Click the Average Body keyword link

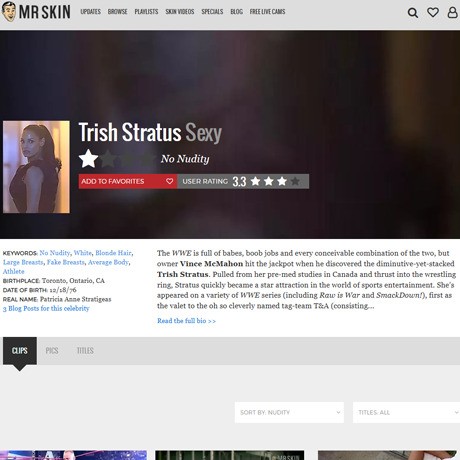click(108, 262)
